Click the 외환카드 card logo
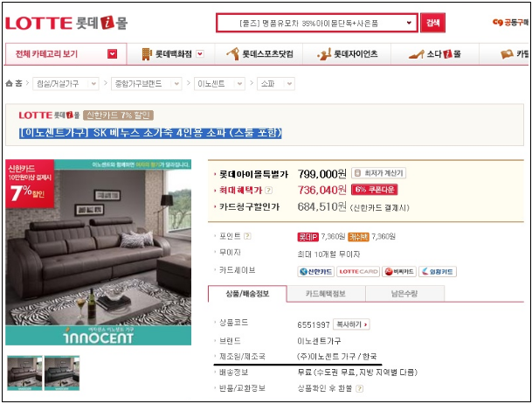This screenshot has height=404, width=532. 438,272
